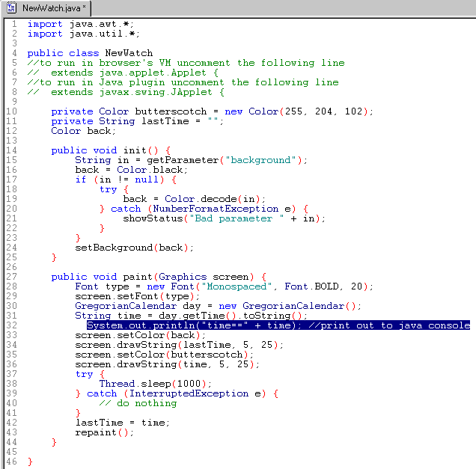
Task: Click 'import java.awt.*;' text
Action: click(x=80, y=24)
